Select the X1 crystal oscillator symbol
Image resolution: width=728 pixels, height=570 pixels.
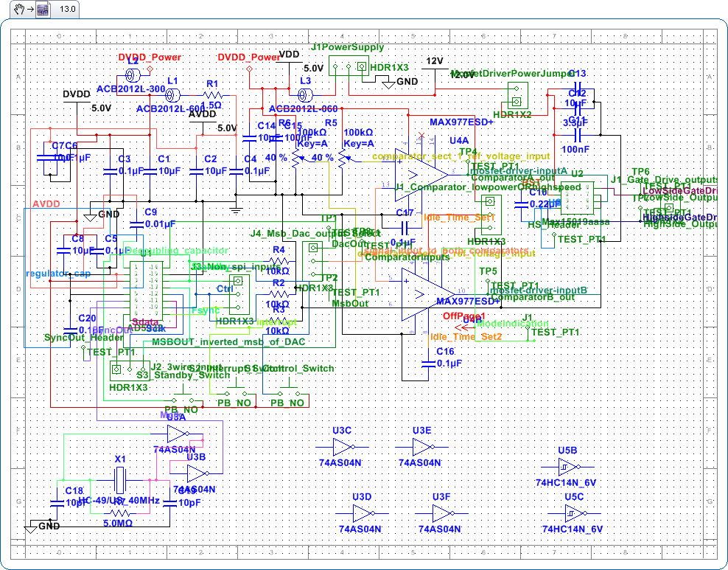pos(120,480)
